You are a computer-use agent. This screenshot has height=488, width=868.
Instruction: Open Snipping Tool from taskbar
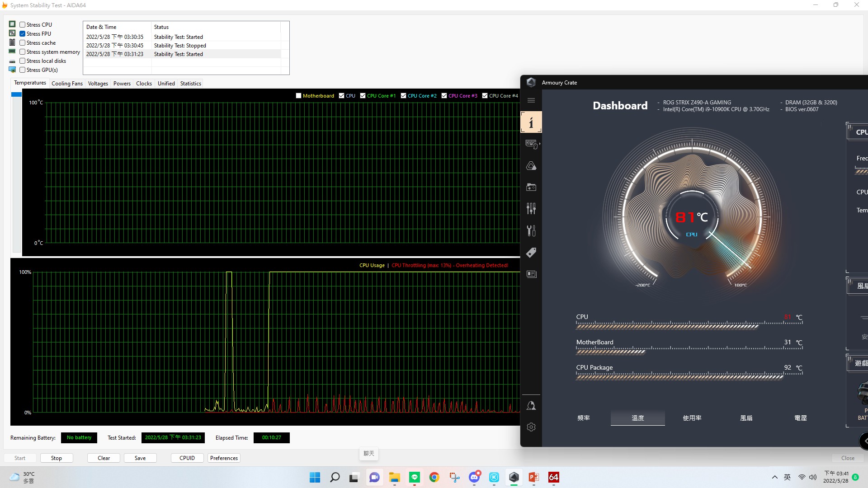(454, 477)
